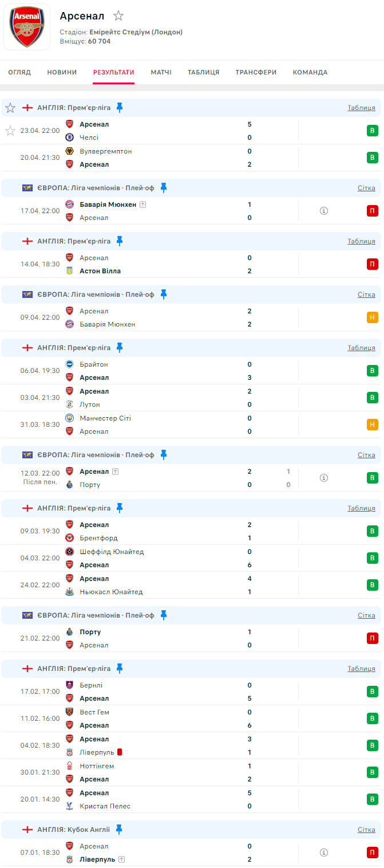Click the green В badge for Arsenal–Chelsea

(373, 131)
